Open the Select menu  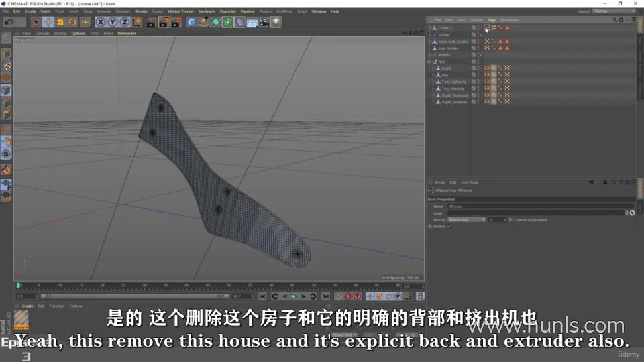click(x=45, y=11)
